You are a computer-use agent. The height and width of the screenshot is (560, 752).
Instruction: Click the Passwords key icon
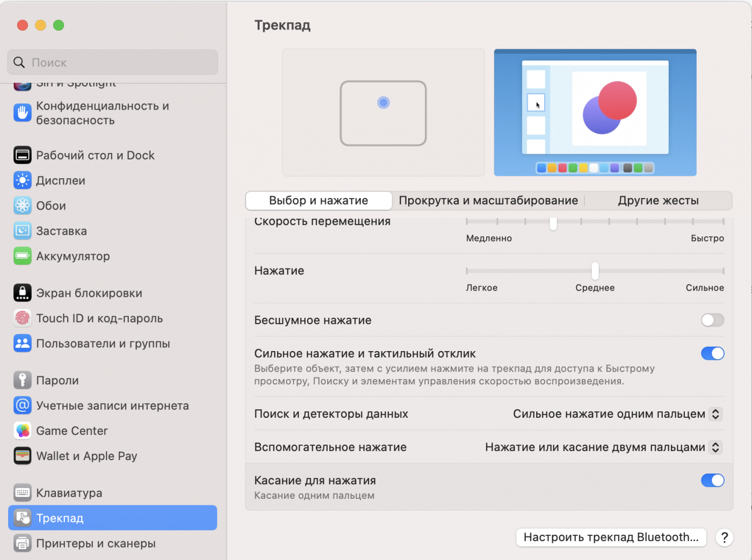(x=22, y=380)
